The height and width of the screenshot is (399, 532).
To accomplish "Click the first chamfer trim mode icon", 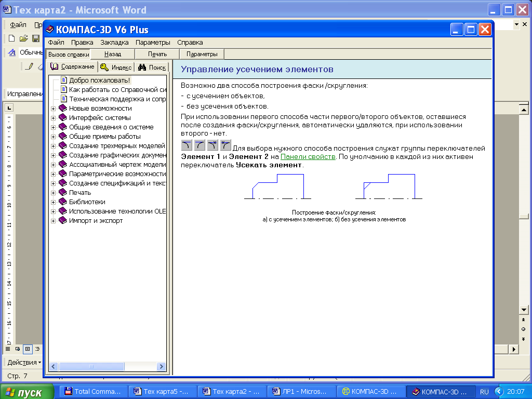I will tap(187, 145).
